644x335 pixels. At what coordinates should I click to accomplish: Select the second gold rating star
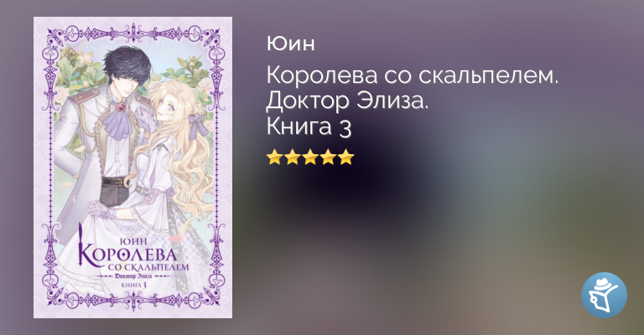click(292, 157)
